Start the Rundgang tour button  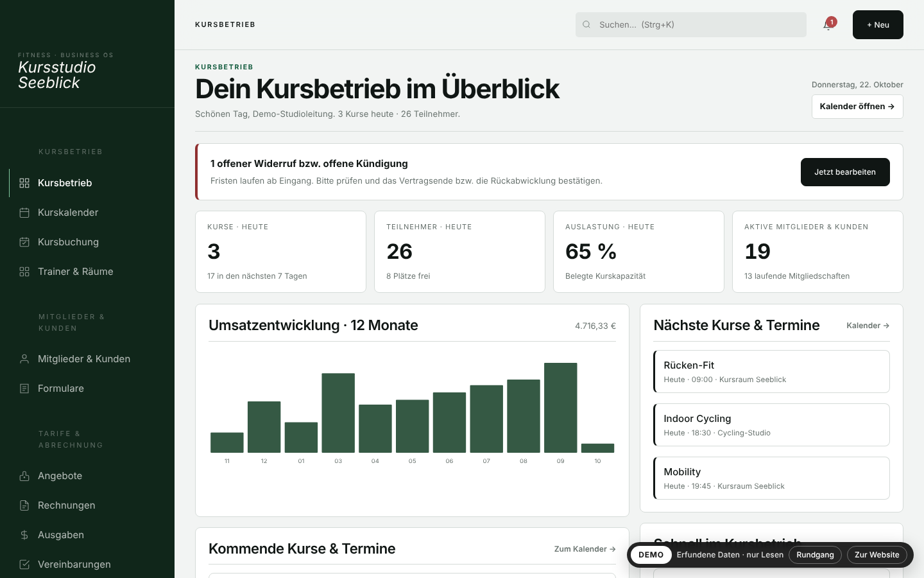tap(815, 555)
